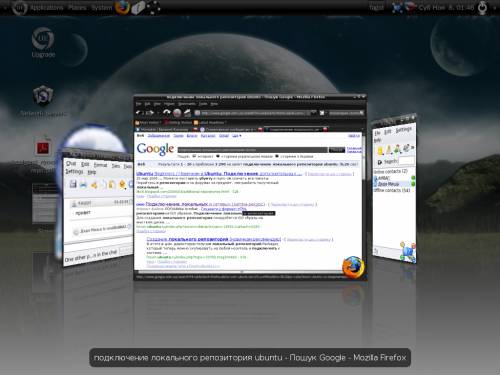
Task: Click Firefox back arrow button
Action: click(x=139, y=113)
